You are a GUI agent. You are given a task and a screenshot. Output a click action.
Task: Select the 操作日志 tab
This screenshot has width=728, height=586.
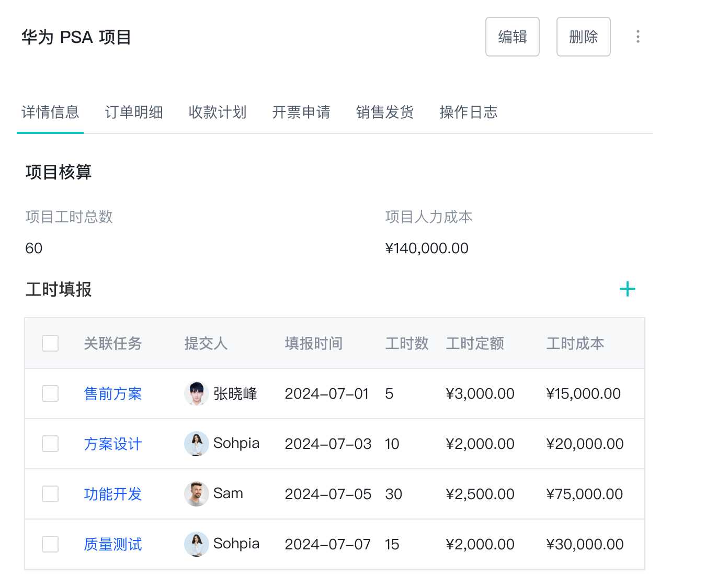point(469,112)
